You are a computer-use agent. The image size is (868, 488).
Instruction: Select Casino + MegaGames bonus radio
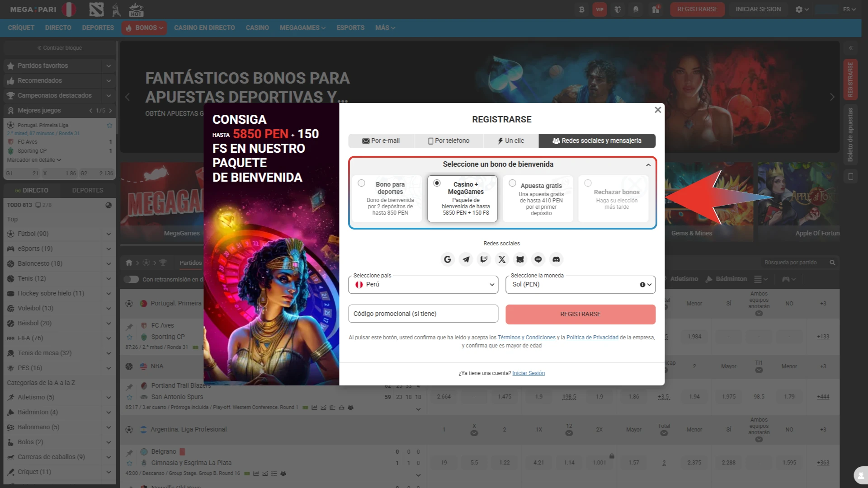437,183
